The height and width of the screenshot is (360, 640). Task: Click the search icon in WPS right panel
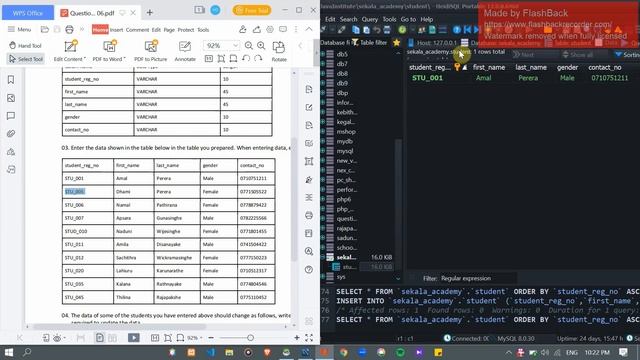[309, 251]
